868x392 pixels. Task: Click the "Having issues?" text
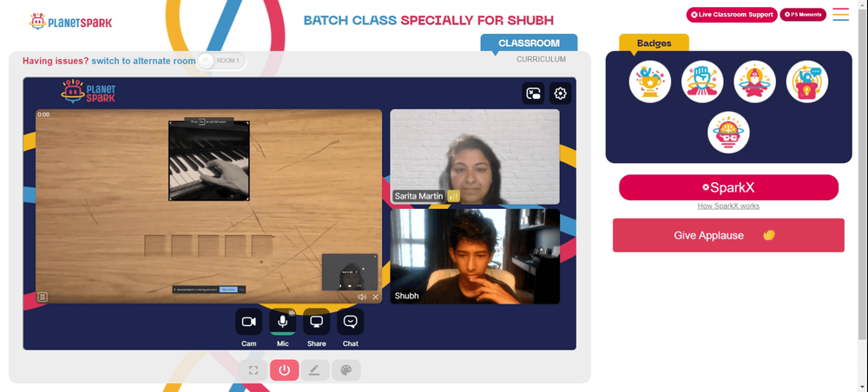pyautogui.click(x=56, y=61)
